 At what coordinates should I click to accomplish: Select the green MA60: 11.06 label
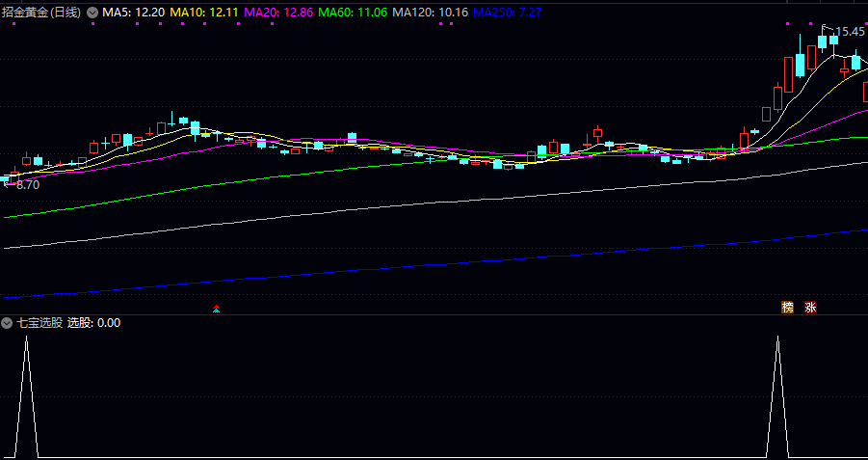point(354,13)
